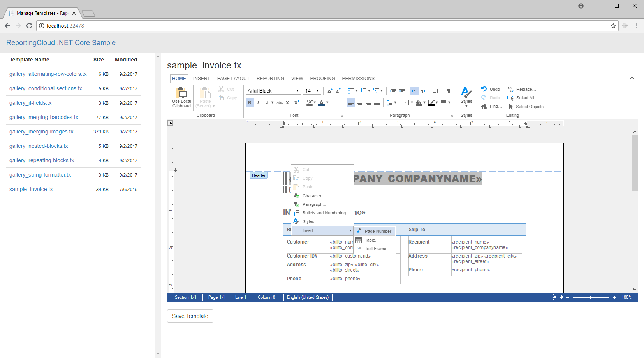644x358 pixels.
Task: Open Font dialog launcher
Action: [x=341, y=116]
